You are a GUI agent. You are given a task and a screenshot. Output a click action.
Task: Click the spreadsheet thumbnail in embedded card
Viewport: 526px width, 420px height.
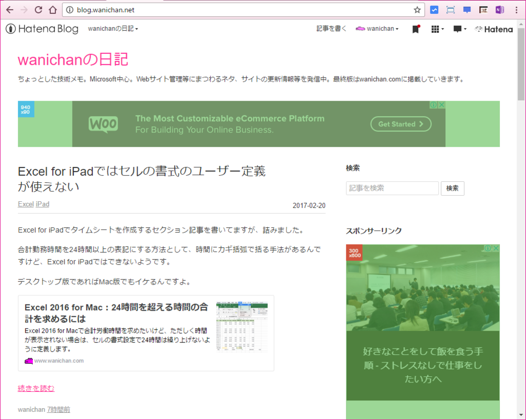pyautogui.click(x=242, y=327)
